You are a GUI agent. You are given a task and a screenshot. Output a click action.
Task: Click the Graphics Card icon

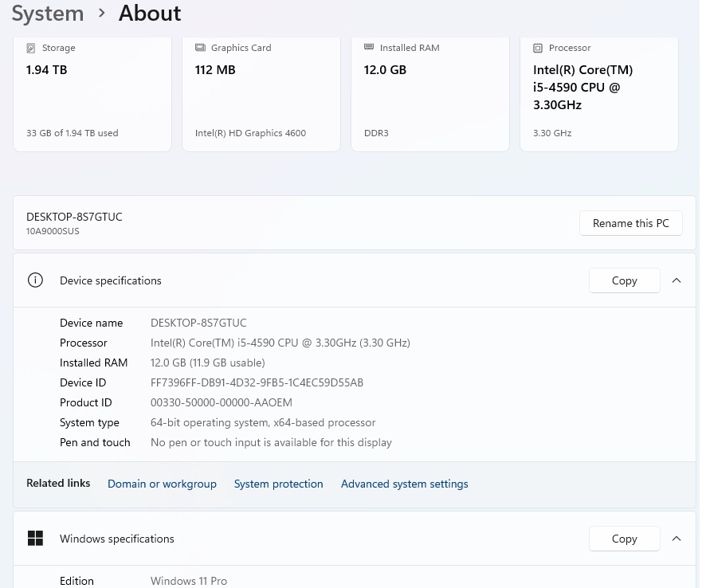[200, 48]
